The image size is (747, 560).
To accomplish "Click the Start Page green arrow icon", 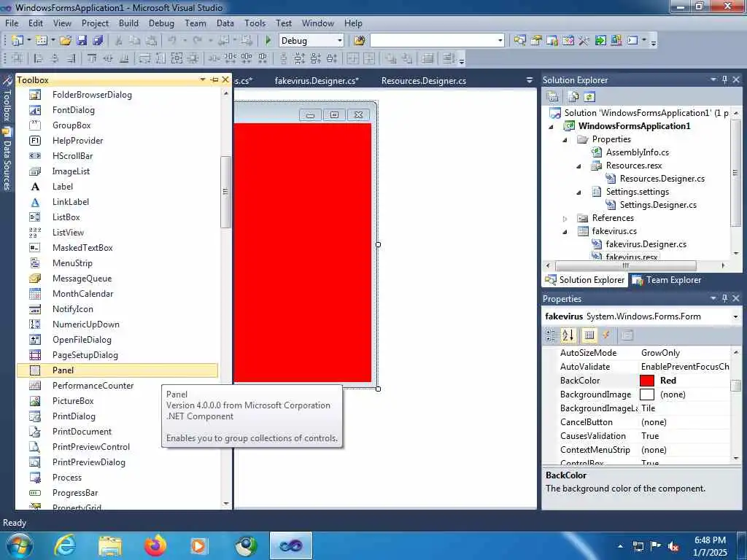I will point(600,41).
